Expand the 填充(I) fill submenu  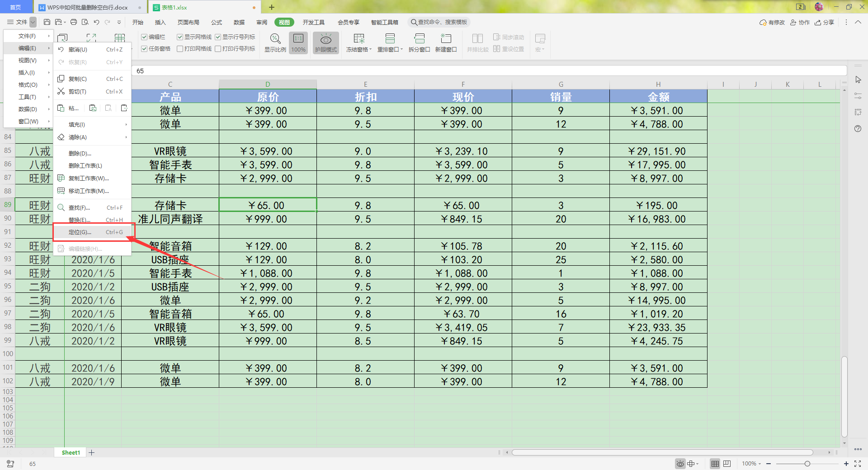92,124
